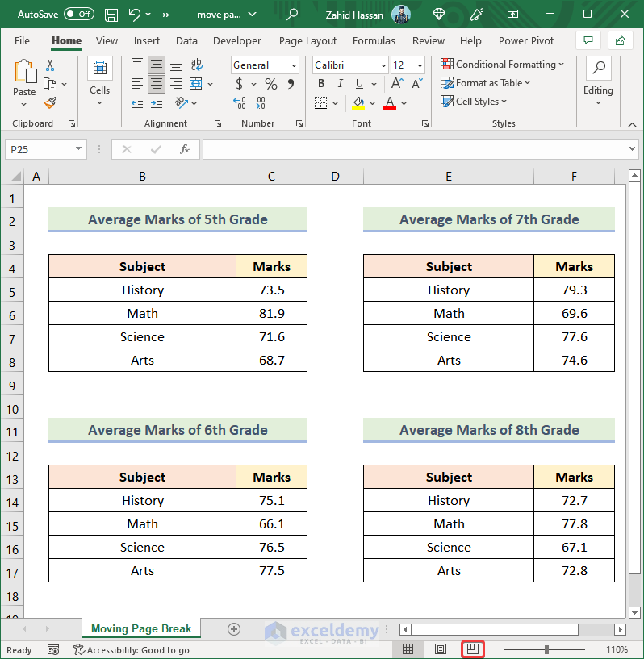Open Cell Styles dropdown
The width and height of the screenshot is (644, 659).
point(474,102)
